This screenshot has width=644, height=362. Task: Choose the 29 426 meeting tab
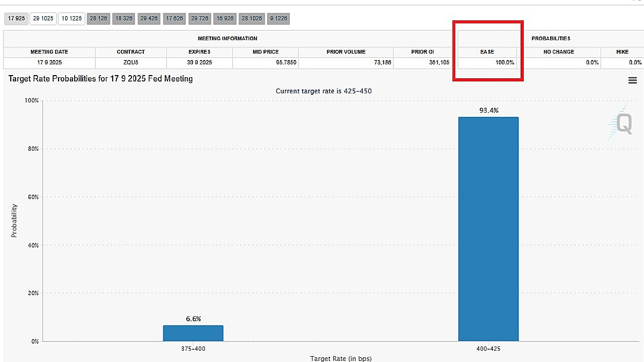[x=149, y=18]
